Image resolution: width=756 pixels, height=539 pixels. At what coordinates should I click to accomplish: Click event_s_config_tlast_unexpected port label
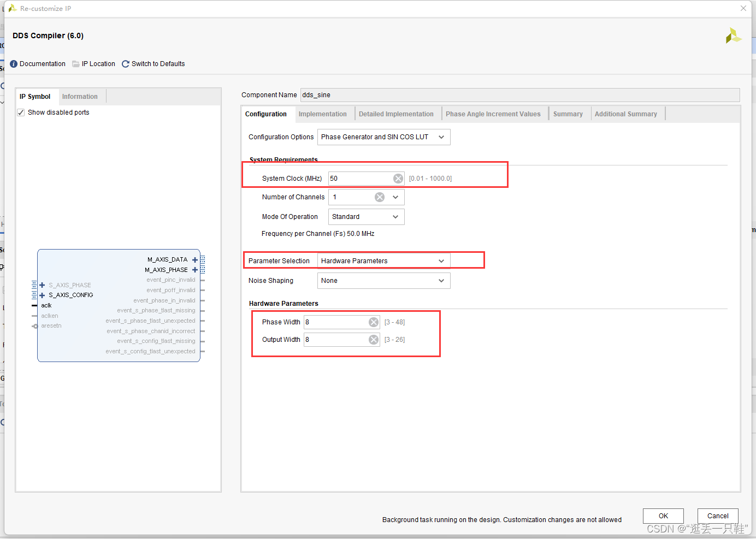click(150, 352)
